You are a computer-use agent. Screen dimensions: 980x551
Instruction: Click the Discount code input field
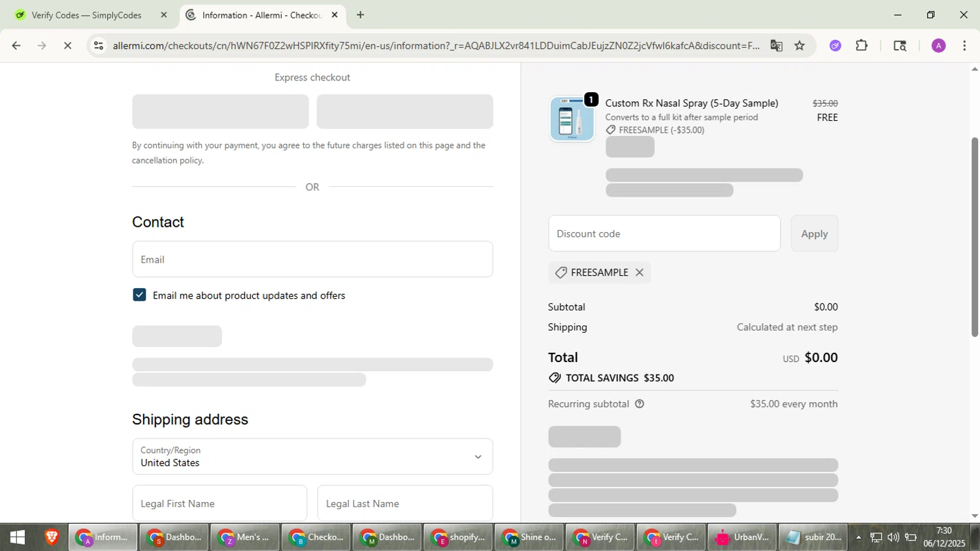[x=664, y=233]
